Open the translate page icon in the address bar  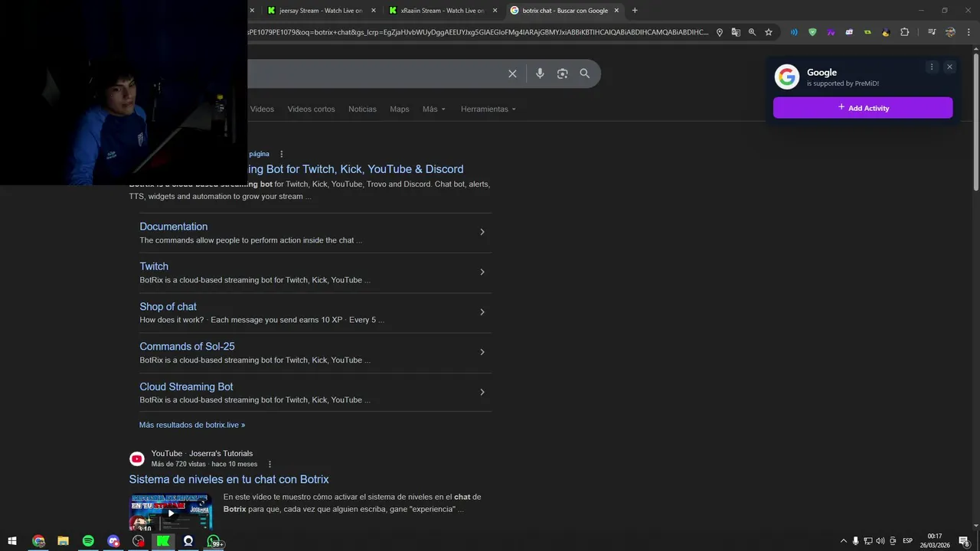[x=736, y=32]
